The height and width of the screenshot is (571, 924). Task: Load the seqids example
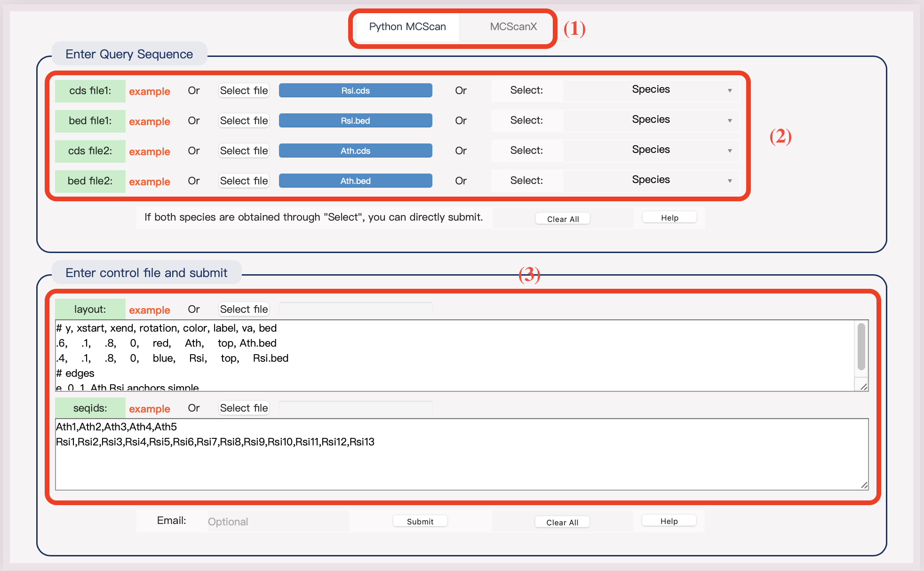click(150, 409)
